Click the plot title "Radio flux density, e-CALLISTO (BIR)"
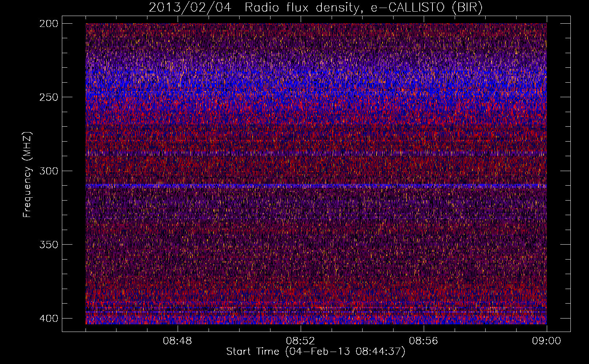The height and width of the screenshot is (364, 589). pos(363,8)
